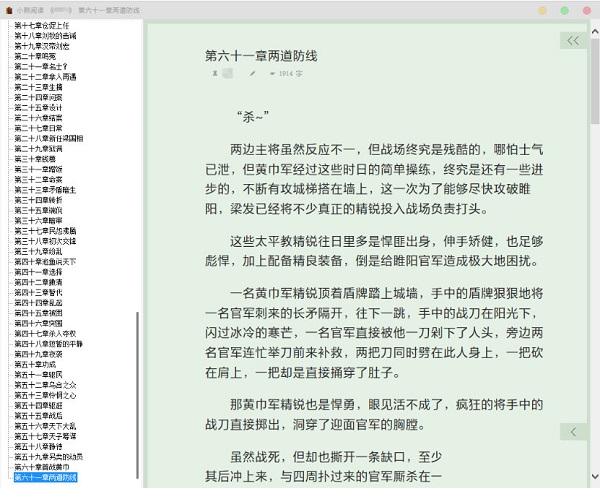Select chapter 第五十九章 in the list
This screenshot has width=600, height=488.
click(49, 457)
